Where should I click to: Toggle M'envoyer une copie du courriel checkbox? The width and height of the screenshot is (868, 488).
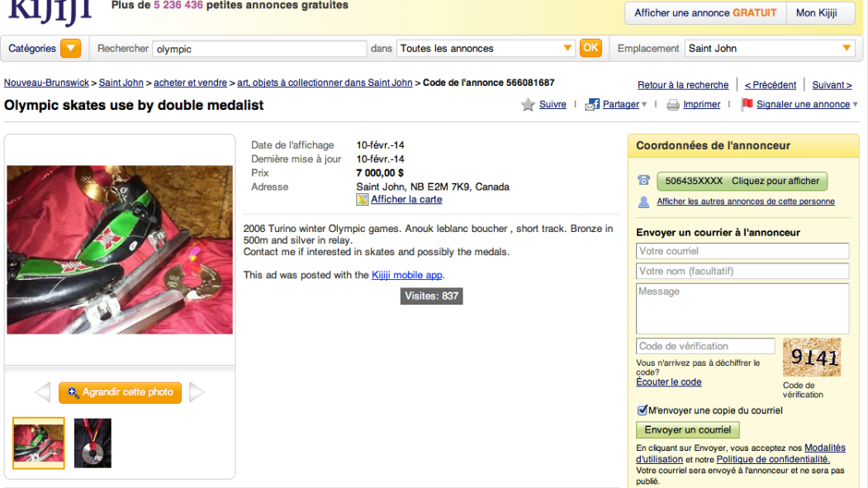(x=643, y=410)
